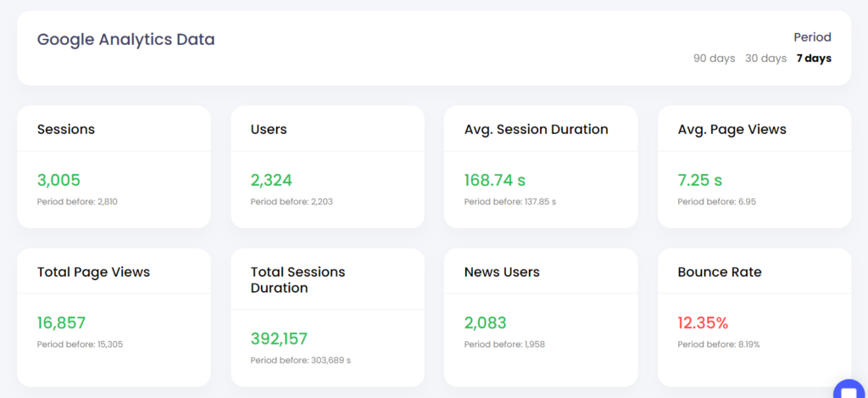The image size is (868, 398).
Task: Click the Avg. Page Views title
Action: tap(732, 129)
